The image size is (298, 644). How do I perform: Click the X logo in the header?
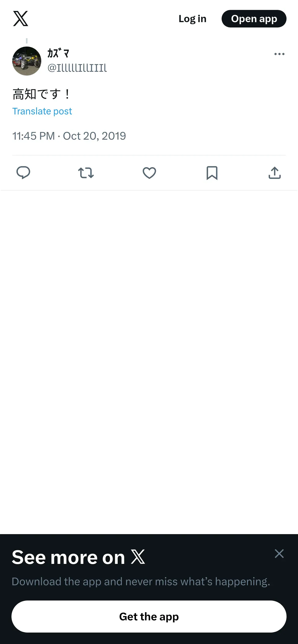[21, 19]
